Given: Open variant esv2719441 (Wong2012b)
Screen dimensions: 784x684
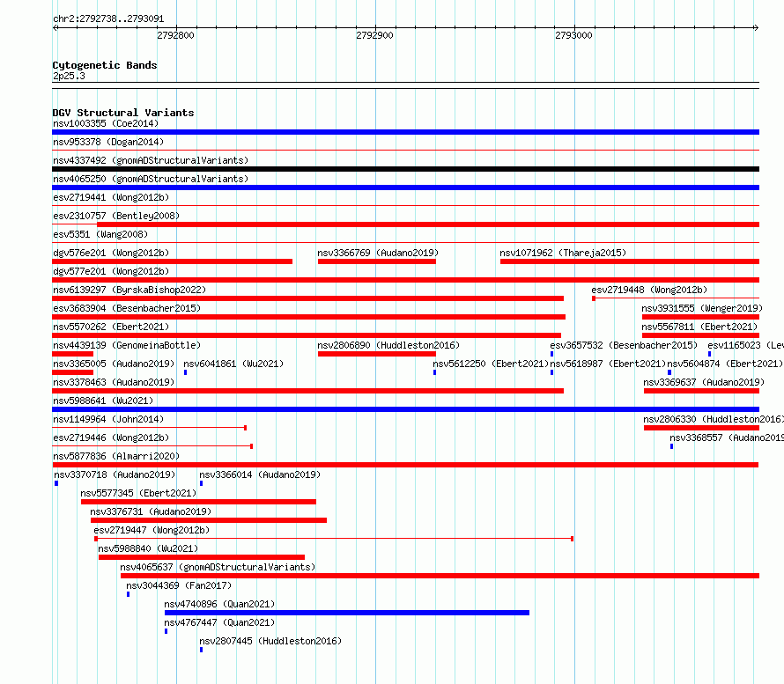Looking at the screenshot, I should (111, 197).
